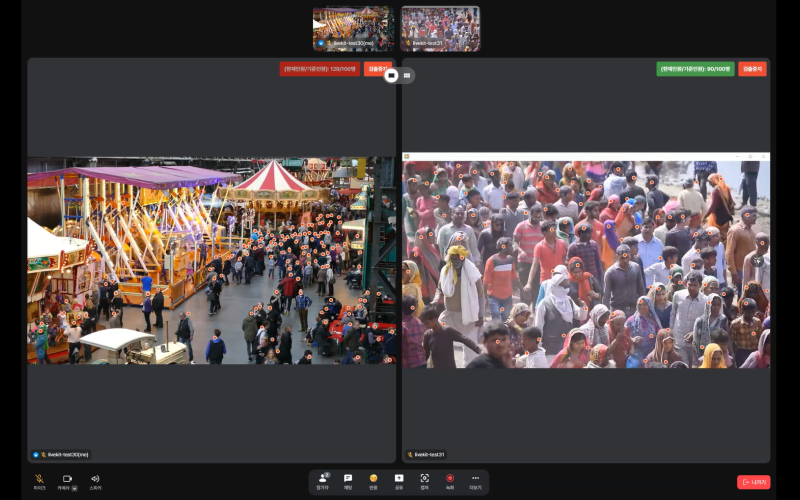The height and width of the screenshot is (500, 800).
Task: Click the speaker audio icon
Action: click(x=95, y=479)
